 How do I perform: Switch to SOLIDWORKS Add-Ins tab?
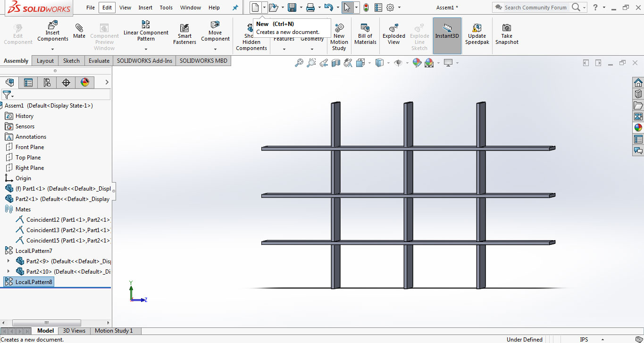[144, 61]
